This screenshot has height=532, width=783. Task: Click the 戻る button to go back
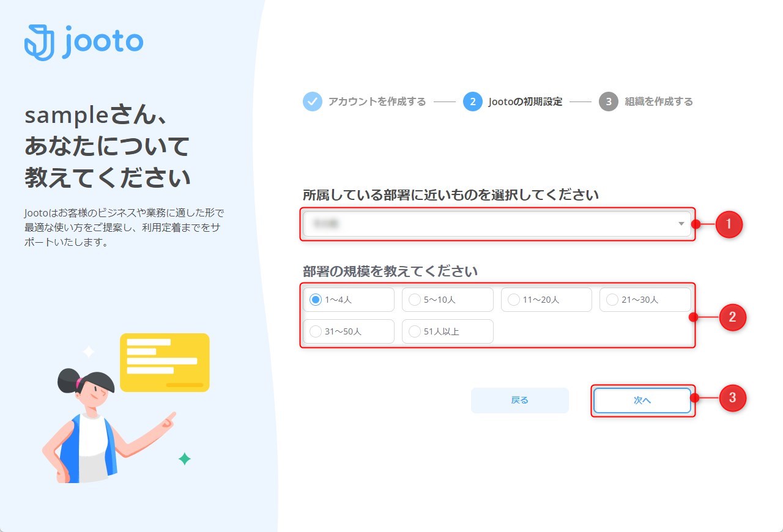tap(519, 399)
